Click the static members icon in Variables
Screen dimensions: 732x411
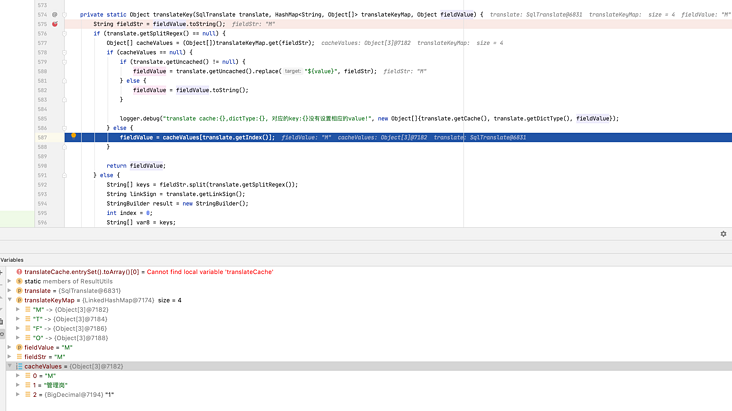click(19, 281)
